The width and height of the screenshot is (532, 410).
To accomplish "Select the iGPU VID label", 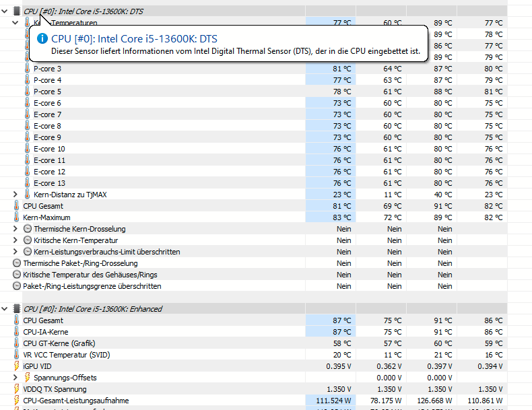I will pyautogui.click(x=37, y=366).
